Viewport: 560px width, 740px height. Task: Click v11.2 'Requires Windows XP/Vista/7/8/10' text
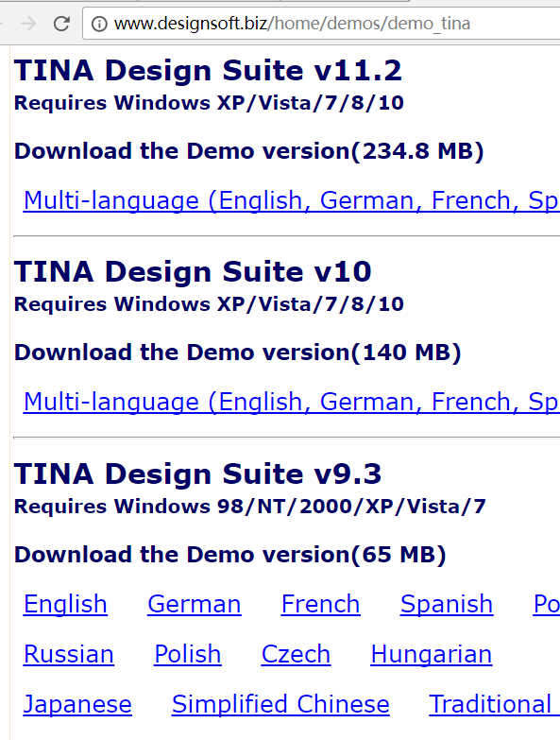209,103
